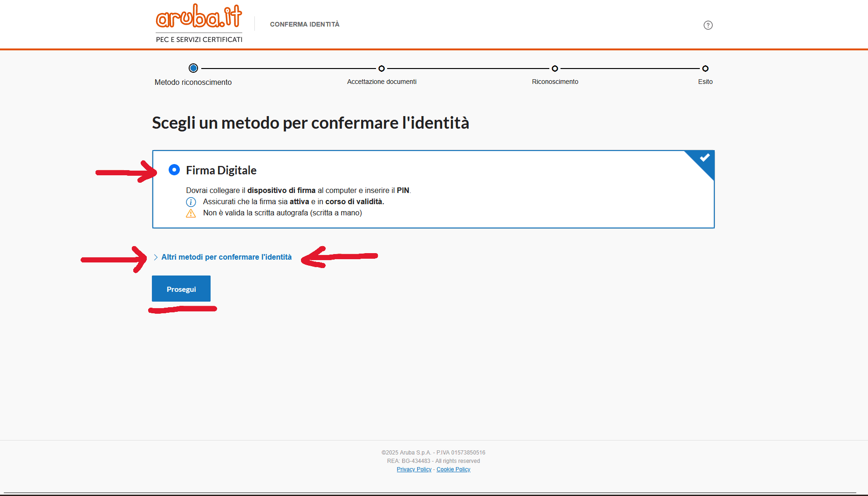868x496 pixels.
Task: Click the yellow warning triangle icon
Action: pyautogui.click(x=191, y=214)
